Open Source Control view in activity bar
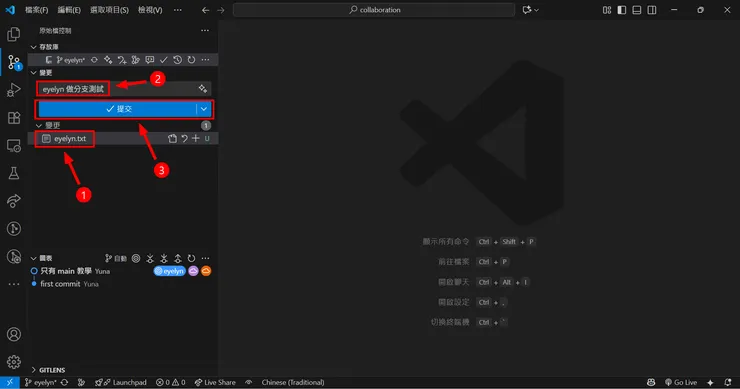 pyautogui.click(x=14, y=62)
